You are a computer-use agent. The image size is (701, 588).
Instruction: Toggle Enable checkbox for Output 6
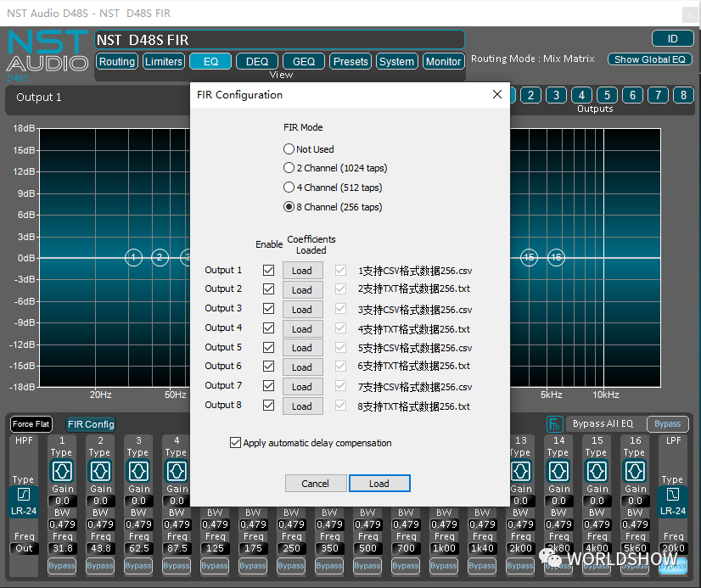coord(269,367)
